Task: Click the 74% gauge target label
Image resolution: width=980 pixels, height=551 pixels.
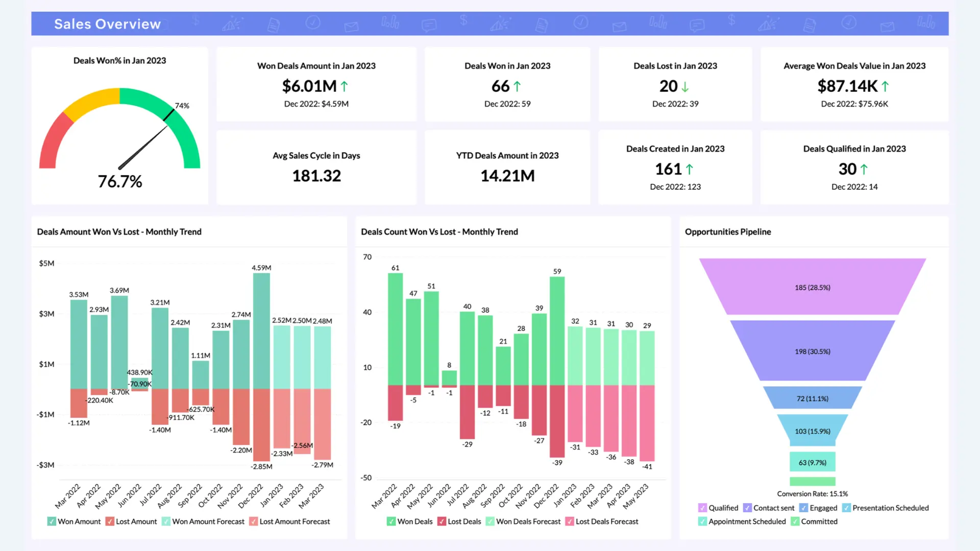Action: click(x=182, y=106)
